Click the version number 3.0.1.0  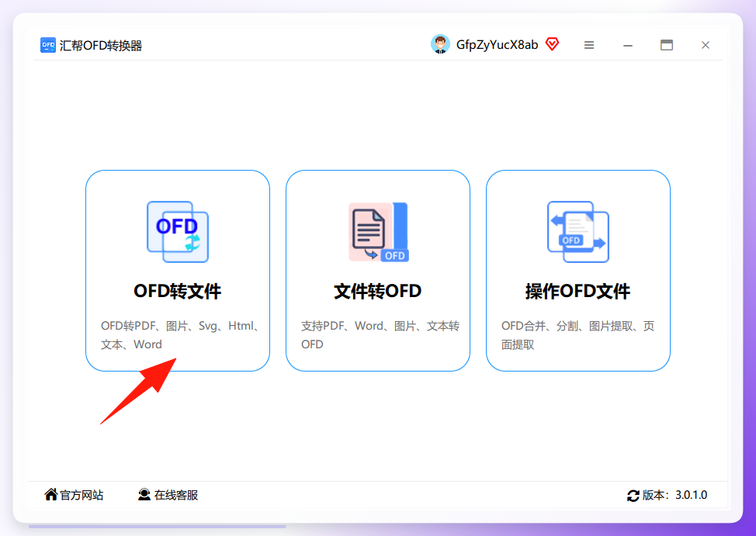(691, 495)
